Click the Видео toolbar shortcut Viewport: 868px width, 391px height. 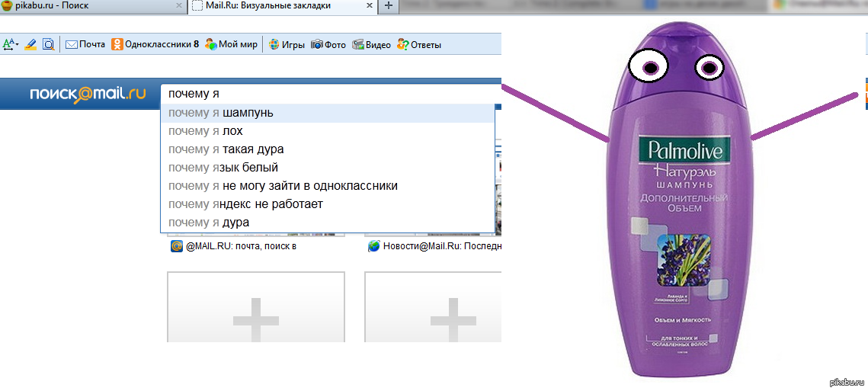coord(371,44)
